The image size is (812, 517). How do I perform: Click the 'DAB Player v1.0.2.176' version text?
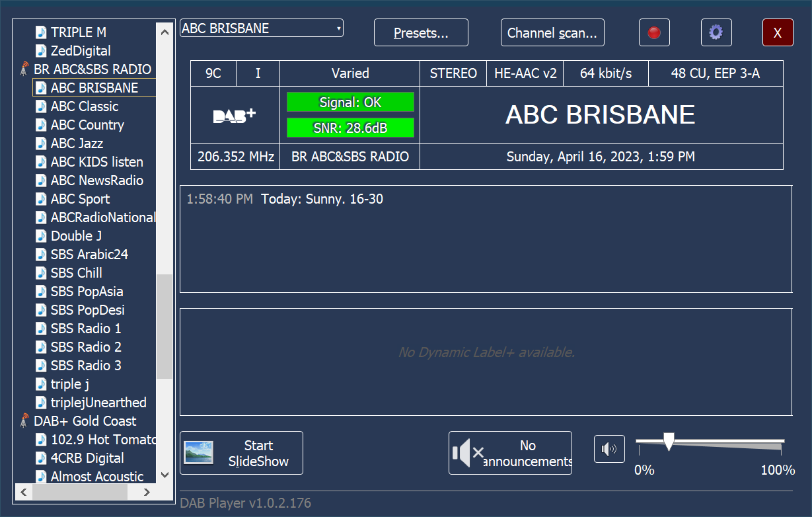pyautogui.click(x=245, y=503)
